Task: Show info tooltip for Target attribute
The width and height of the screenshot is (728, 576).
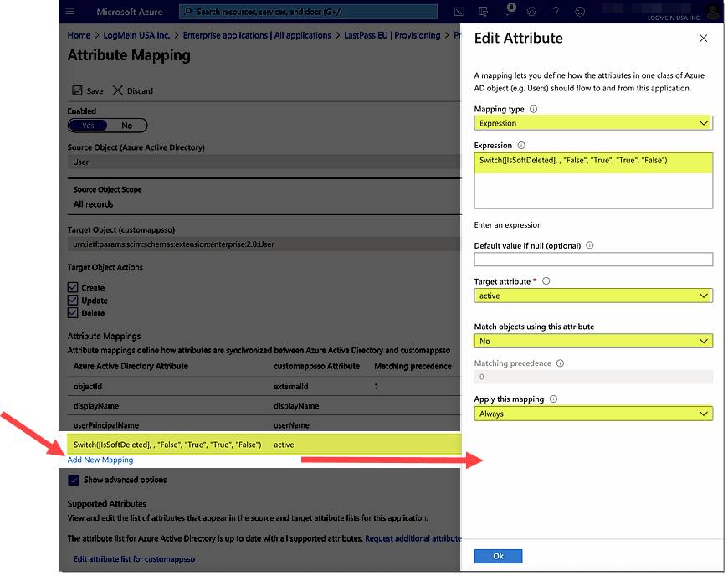Action: [x=546, y=281]
